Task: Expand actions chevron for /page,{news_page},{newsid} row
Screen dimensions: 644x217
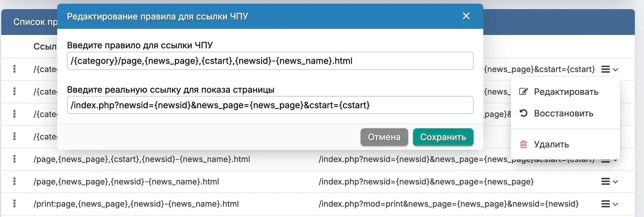Action: pos(615,182)
